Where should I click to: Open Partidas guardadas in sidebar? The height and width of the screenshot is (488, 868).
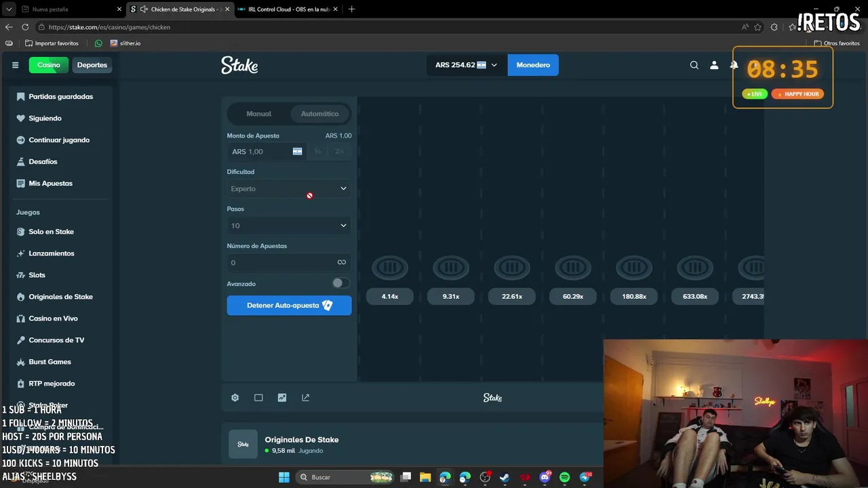[x=60, y=97]
